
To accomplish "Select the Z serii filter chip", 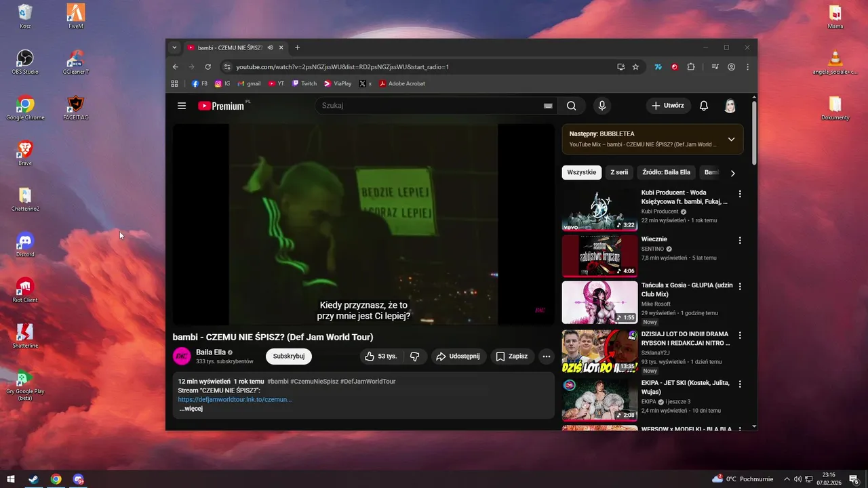I will (619, 172).
